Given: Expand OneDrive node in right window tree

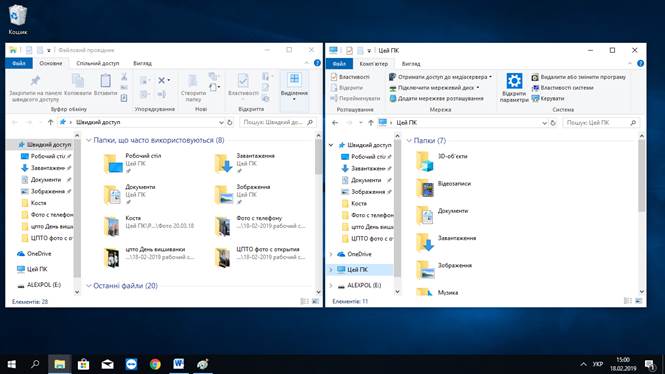Looking at the screenshot, I should [x=331, y=254].
